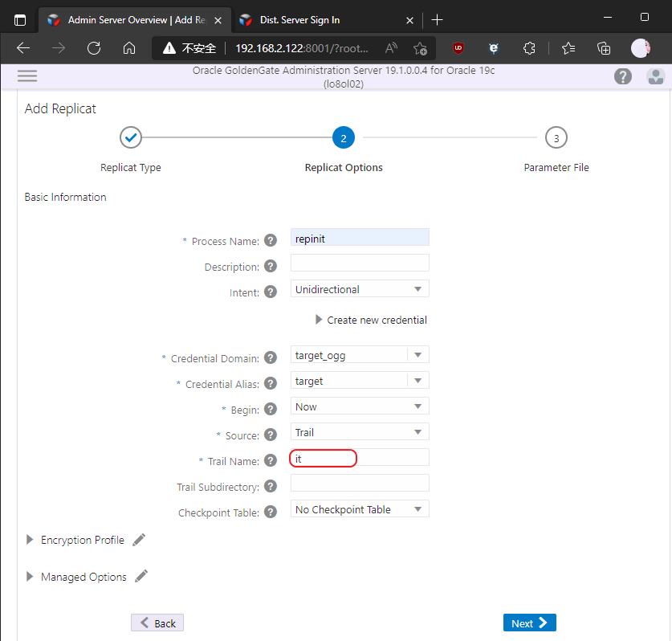The image size is (672, 641).
Task: Open the Credential Domain combo box
Action: coord(360,354)
